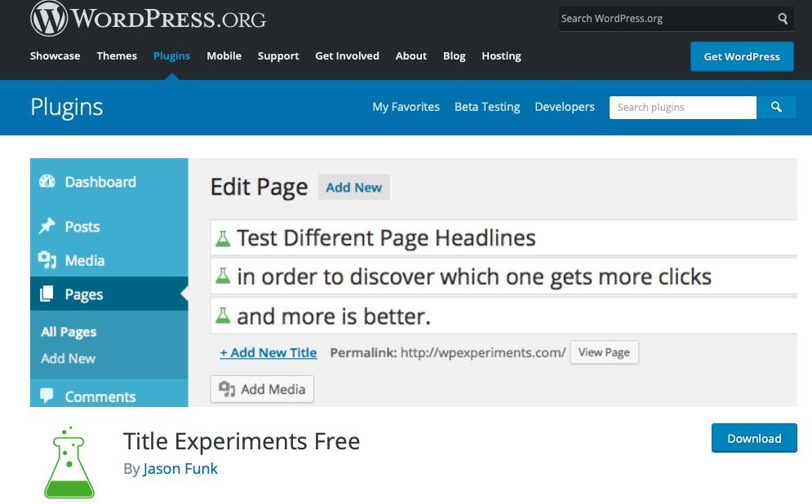Open the Themes menu item

[117, 56]
